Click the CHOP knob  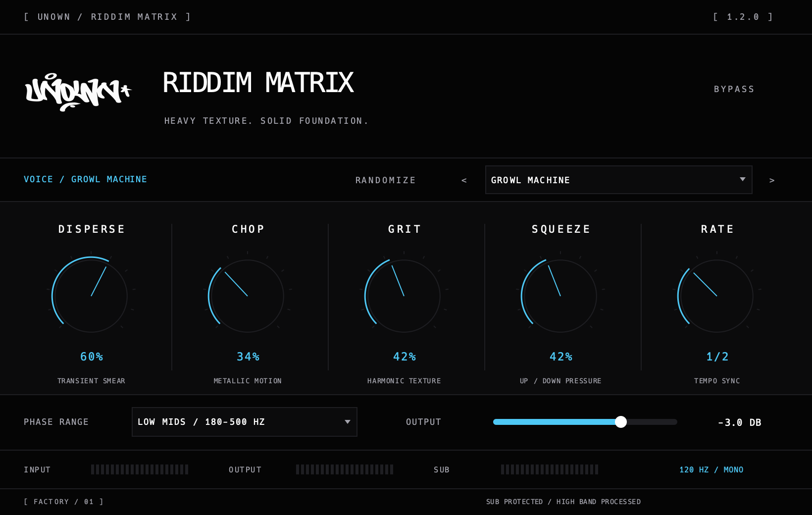[x=248, y=296]
